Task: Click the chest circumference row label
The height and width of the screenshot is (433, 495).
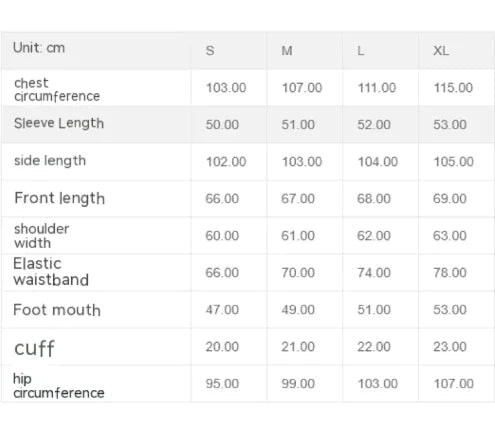Action: 57,89
